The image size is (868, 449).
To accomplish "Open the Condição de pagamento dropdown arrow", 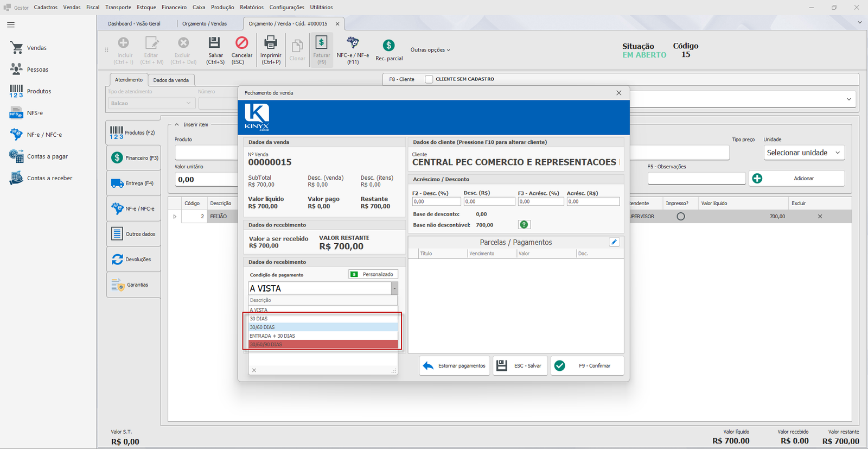I will (x=394, y=288).
